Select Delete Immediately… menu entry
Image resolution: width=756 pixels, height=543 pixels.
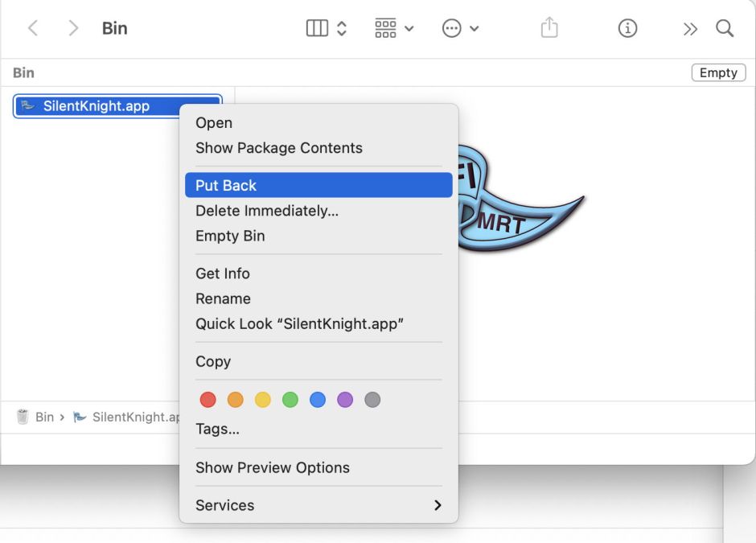tap(267, 211)
